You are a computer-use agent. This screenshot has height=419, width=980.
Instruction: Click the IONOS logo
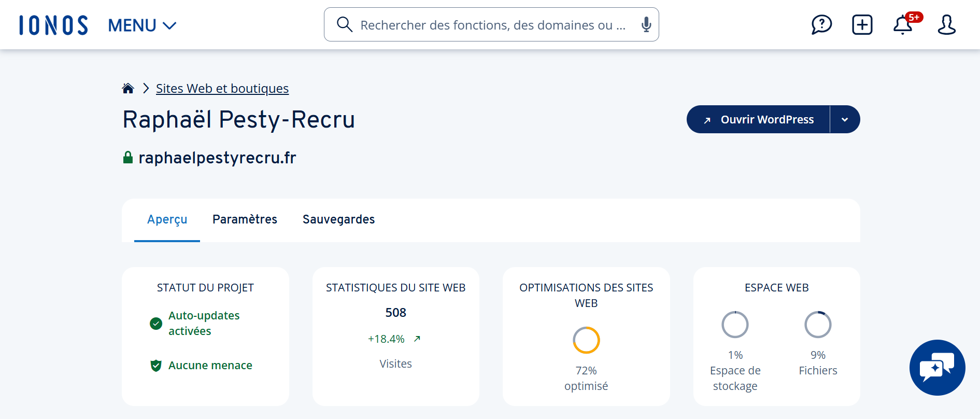53,25
